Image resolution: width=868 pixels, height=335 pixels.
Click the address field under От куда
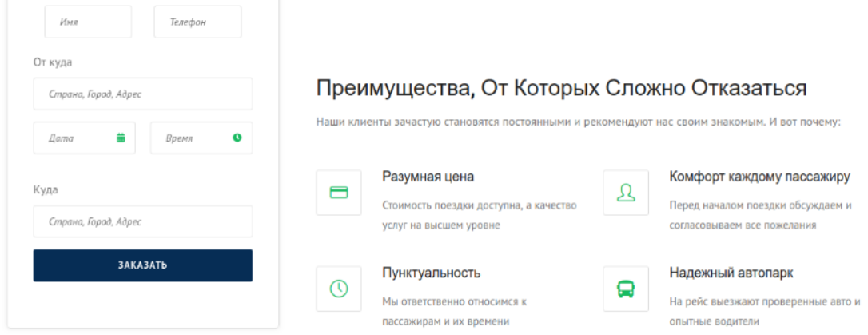143,94
